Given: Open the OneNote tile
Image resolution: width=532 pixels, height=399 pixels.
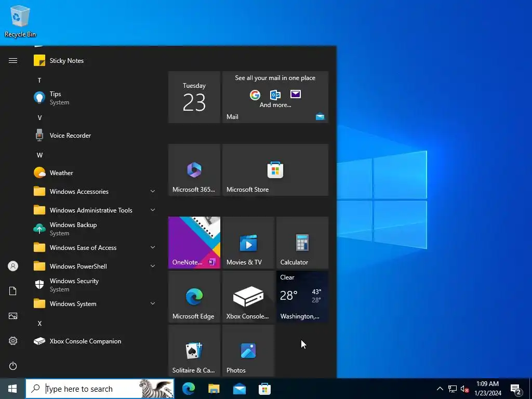Looking at the screenshot, I should click(x=194, y=243).
